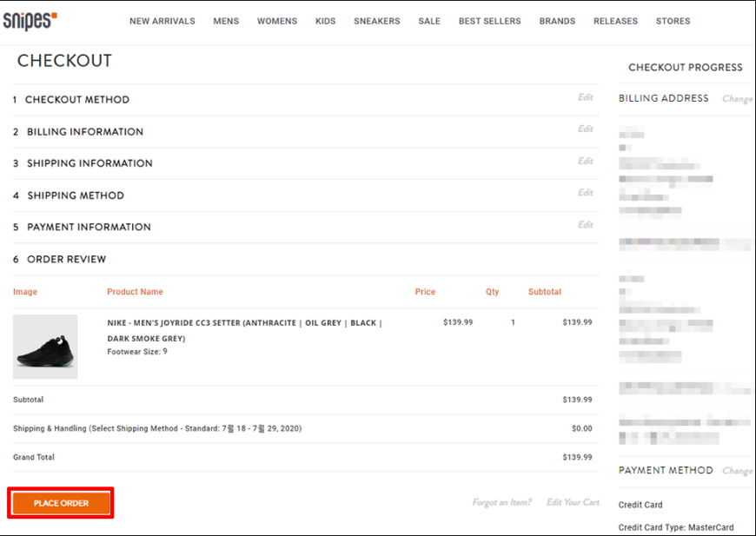
Task: Click the BILLING ADDRESS heading
Action: click(x=664, y=98)
